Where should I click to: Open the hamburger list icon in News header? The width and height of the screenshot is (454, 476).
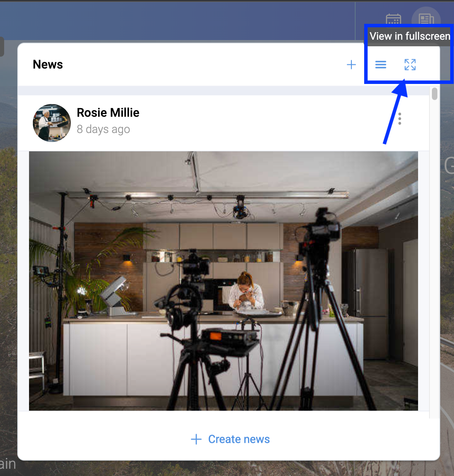point(380,65)
